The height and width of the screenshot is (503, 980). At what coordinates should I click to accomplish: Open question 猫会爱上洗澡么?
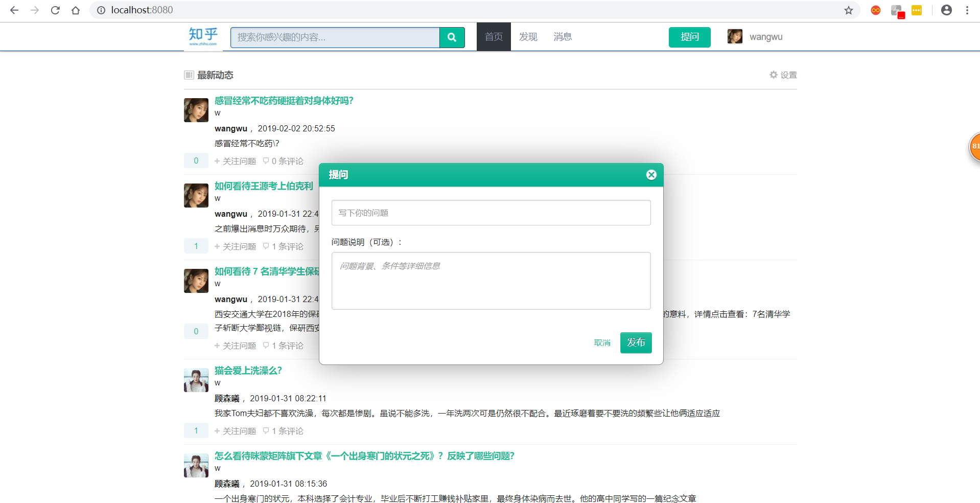click(x=248, y=371)
